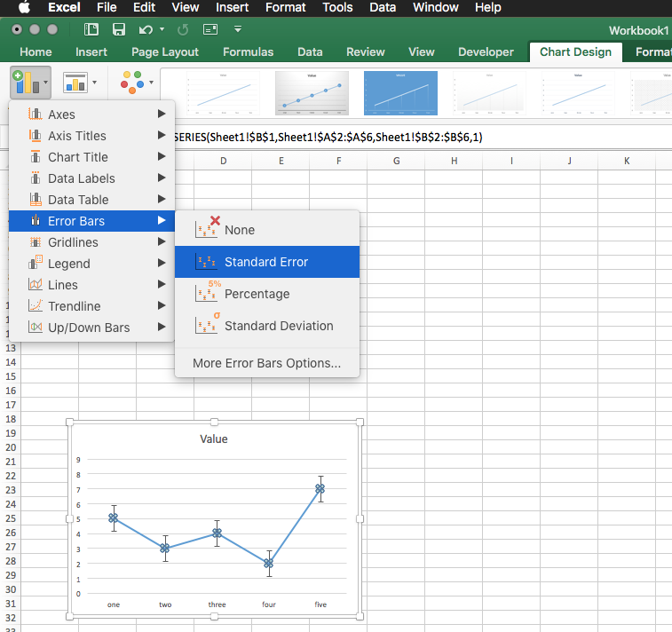Select column G header

[x=397, y=161]
